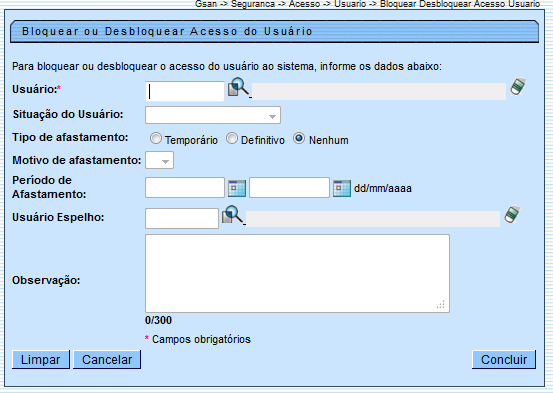Click inside the Observação text area
The width and height of the screenshot is (553, 393).
click(297, 273)
